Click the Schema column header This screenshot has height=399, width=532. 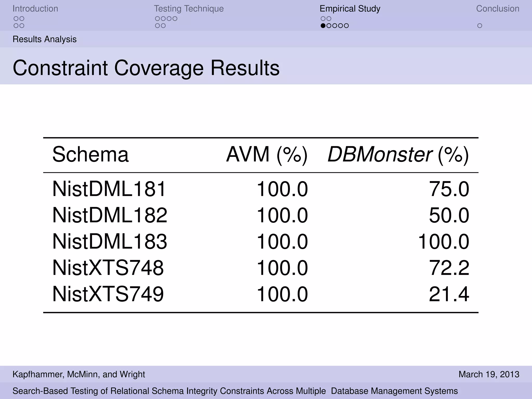tap(90, 155)
